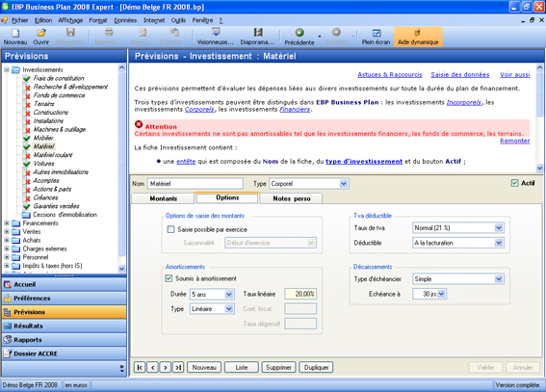Click the Nouveau record button

pyautogui.click(x=204, y=367)
